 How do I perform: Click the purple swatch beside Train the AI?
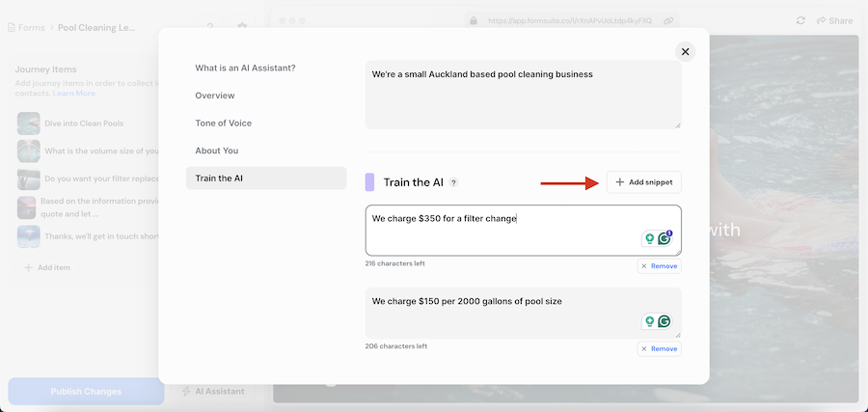coord(369,182)
